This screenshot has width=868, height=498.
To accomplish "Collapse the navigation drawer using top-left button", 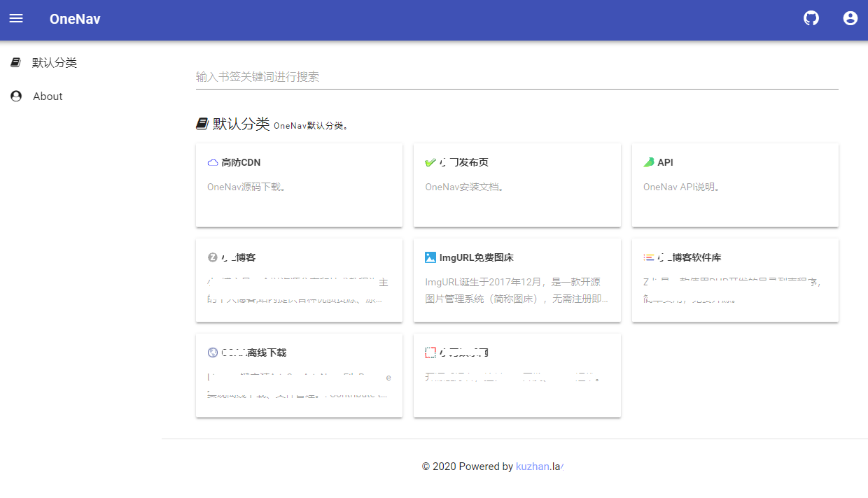I will click(x=16, y=18).
